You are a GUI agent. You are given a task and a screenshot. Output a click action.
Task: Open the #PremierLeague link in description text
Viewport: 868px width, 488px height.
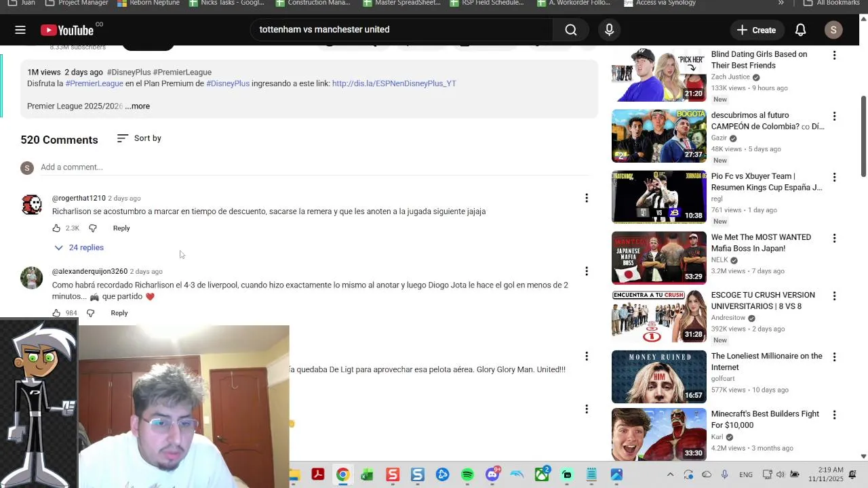click(94, 83)
